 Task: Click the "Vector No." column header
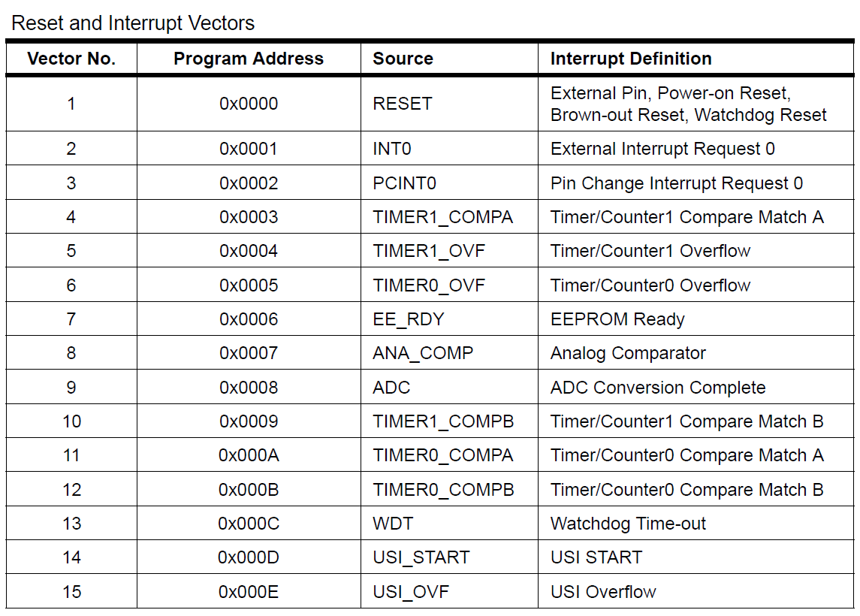click(71, 59)
